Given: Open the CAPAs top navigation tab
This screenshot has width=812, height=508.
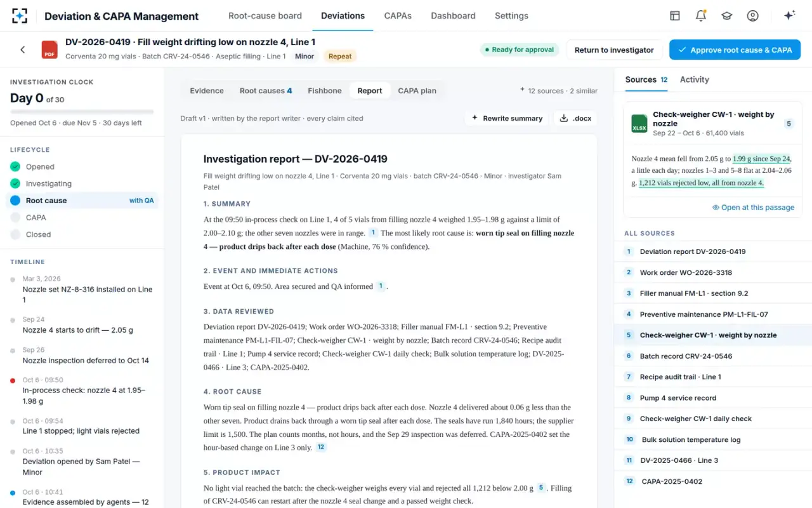Looking at the screenshot, I should pos(398,16).
